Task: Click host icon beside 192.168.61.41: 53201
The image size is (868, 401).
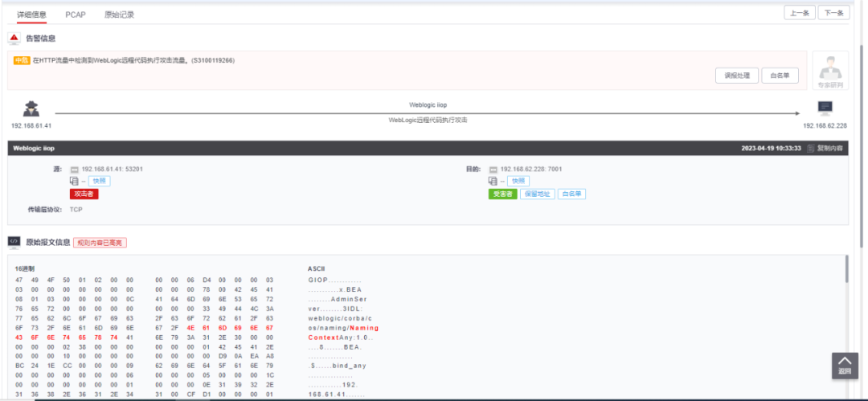Action: [74, 169]
